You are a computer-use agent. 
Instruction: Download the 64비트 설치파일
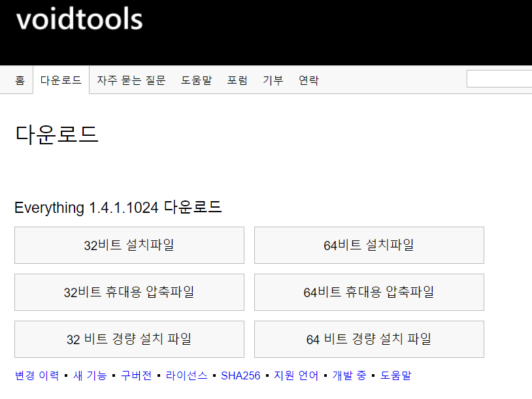(369, 245)
